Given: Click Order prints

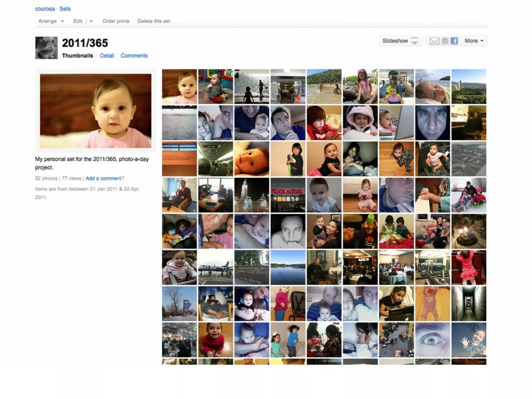Looking at the screenshot, I should tap(116, 21).
